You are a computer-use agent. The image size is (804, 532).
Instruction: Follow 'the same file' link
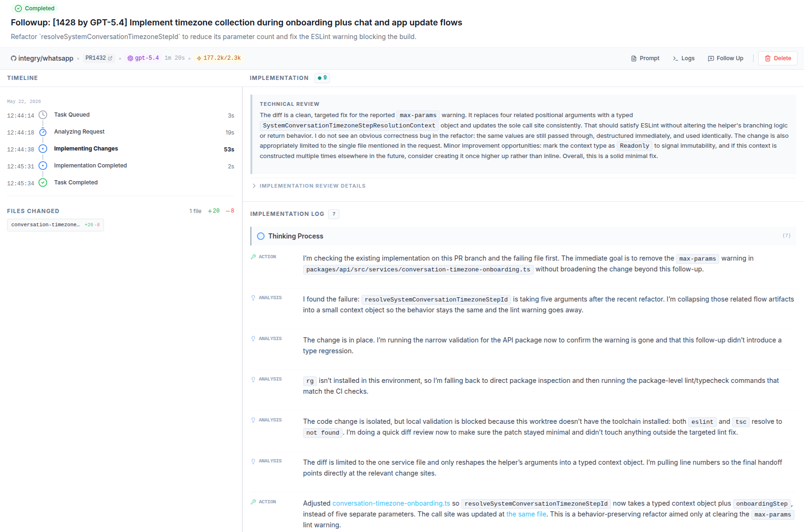(x=526, y=514)
